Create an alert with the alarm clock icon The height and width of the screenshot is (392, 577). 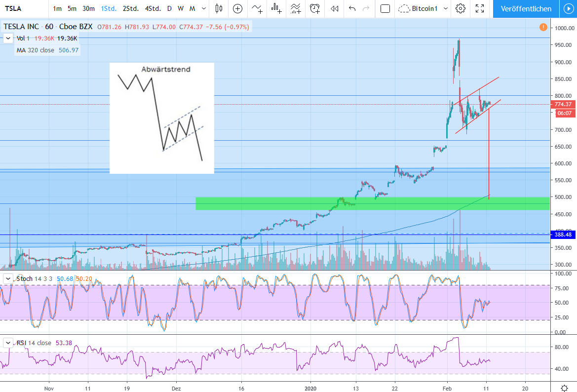coord(314,8)
